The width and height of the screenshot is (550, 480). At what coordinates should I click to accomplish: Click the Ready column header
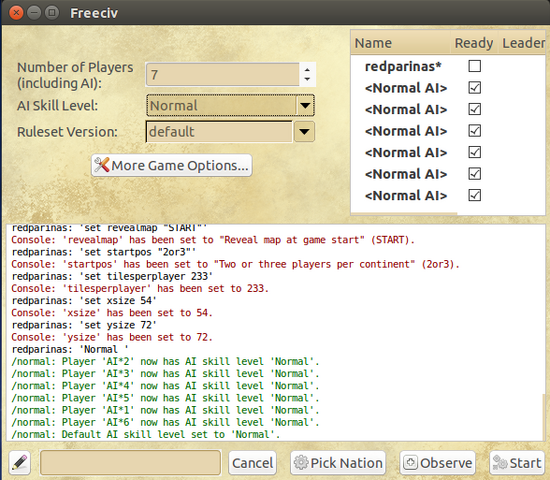[474, 43]
